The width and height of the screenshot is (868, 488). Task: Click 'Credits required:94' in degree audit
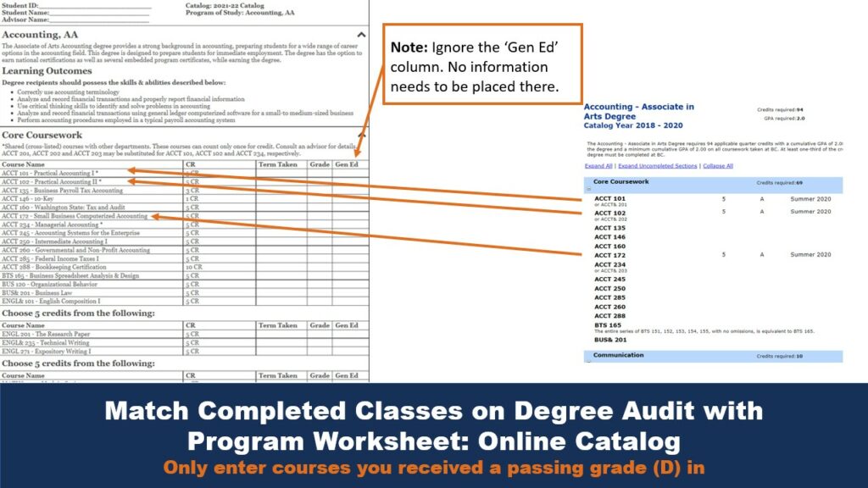[780, 109]
